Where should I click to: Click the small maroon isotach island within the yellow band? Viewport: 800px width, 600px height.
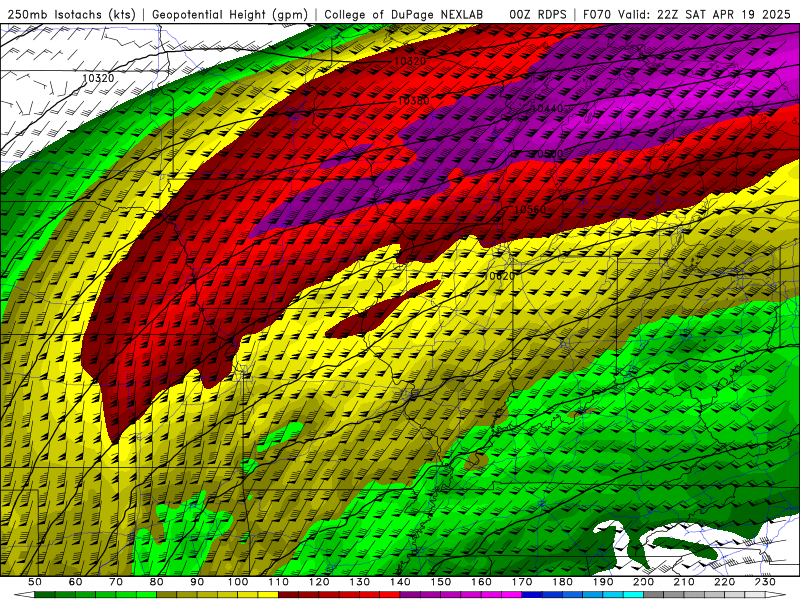click(x=382, y=309)
